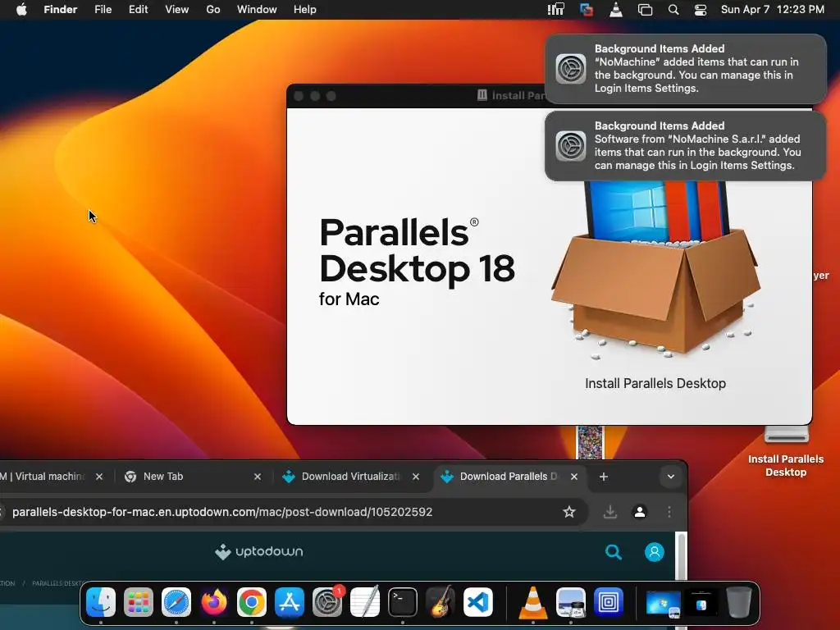Open Chrome three-dot menu
The image size is (840, 630).
pyautogui.click(x=669, y=512)
